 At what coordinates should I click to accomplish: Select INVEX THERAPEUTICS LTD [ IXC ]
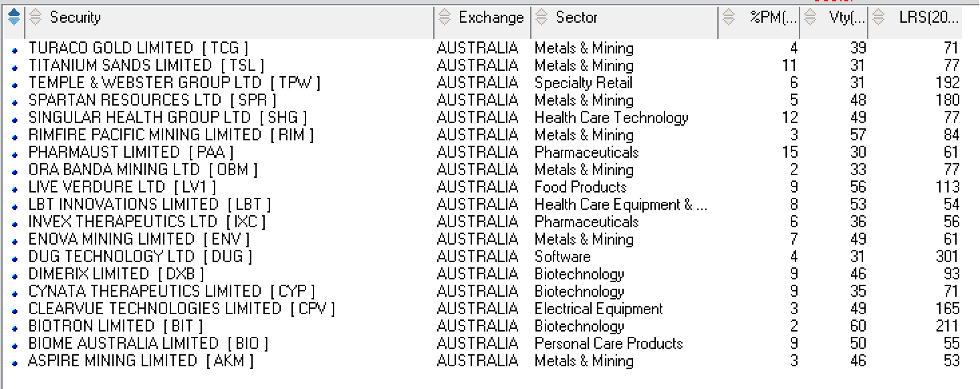point(147,222)
